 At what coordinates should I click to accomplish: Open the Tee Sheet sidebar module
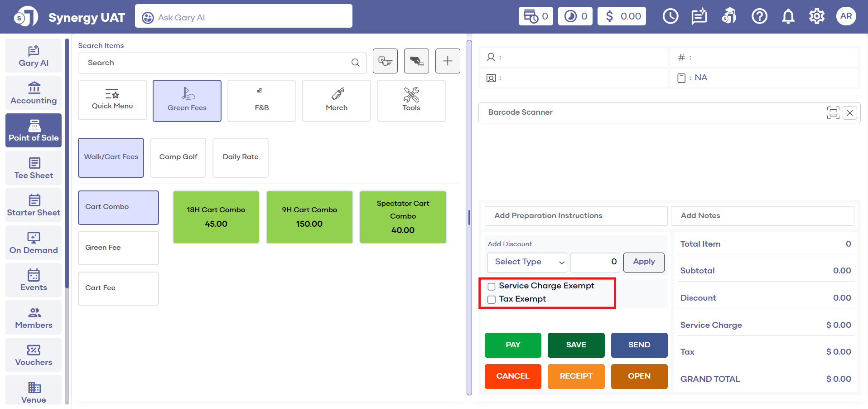pyautogui.click(x=34, y=168)
